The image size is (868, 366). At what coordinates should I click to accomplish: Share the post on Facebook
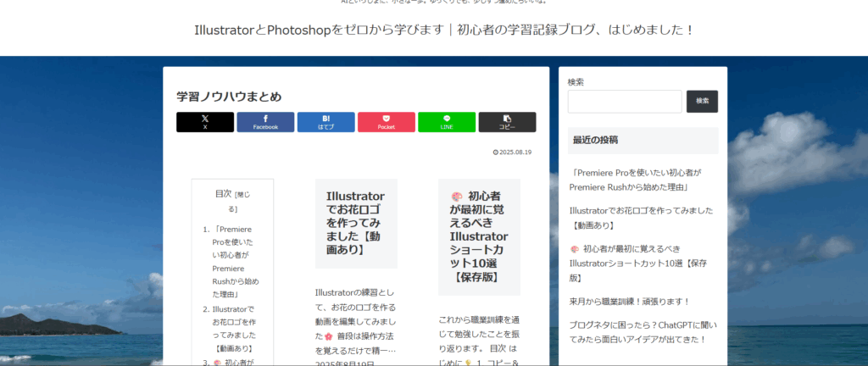coord(265,122)
